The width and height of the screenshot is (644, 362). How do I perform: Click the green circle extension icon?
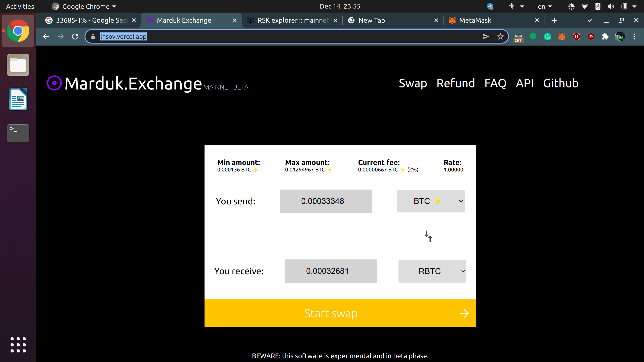[x=533, y=37]
